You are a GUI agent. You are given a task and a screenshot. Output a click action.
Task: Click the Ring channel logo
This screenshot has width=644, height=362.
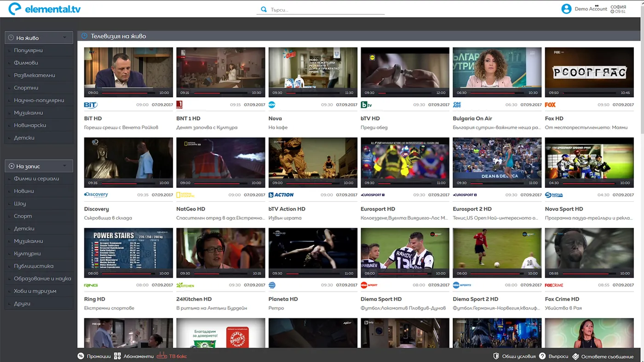click(91, 285)
